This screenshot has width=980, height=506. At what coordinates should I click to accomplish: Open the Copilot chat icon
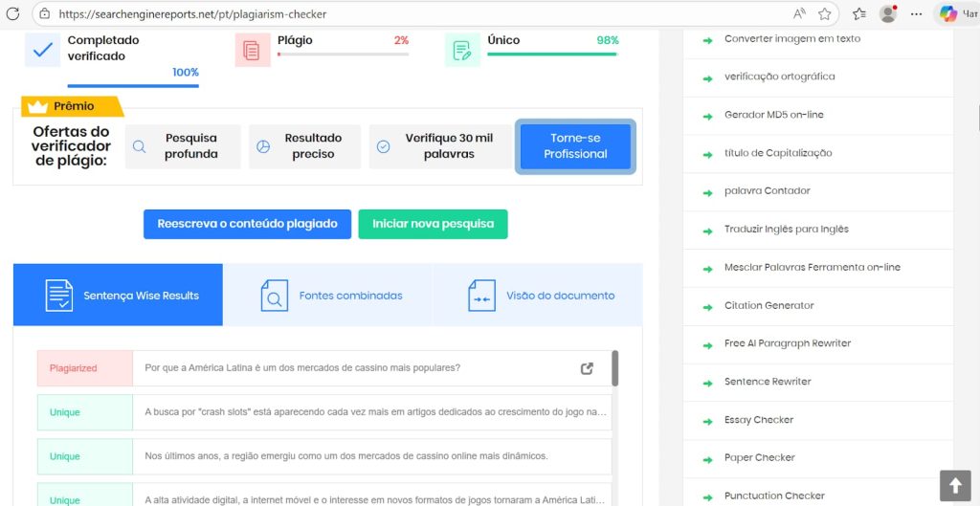point(948,14)
